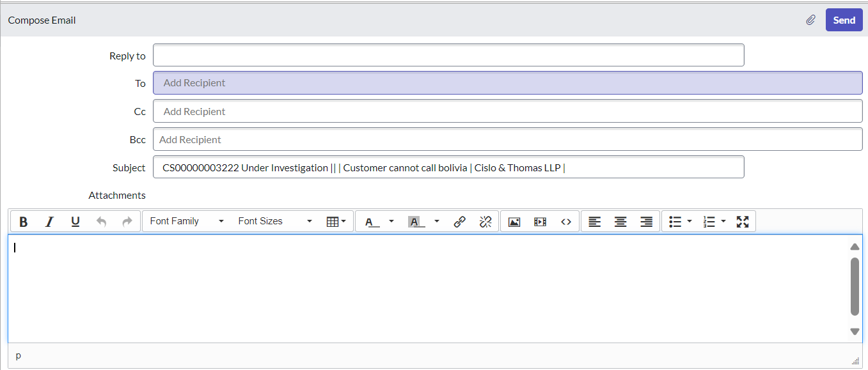
Task: Underline the selected text
Action: pyautogui.click(x=75, y=221)
